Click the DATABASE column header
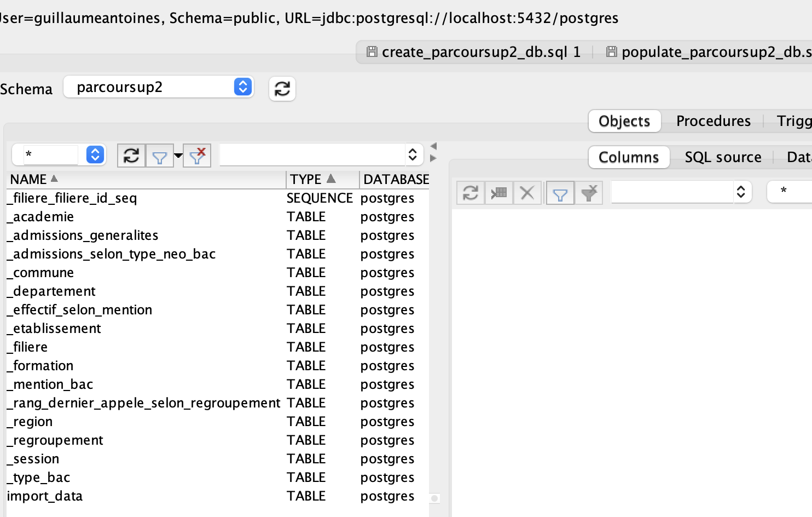 coord(395,179)
